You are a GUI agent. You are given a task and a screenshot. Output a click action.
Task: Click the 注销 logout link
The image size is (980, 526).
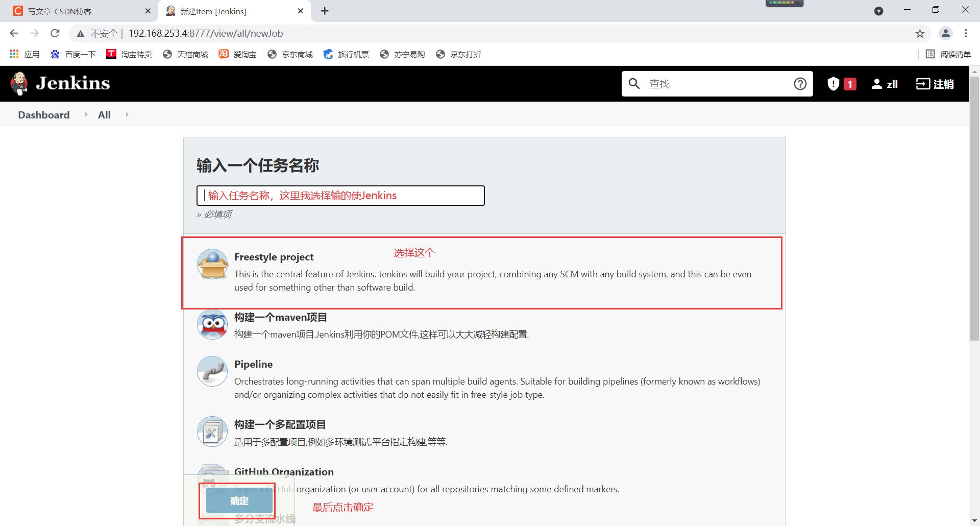pos(935,83)
